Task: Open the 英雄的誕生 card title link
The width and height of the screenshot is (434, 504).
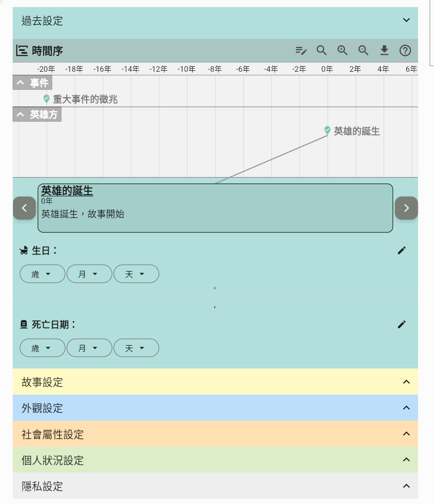Action: click(x=67, y=191)
